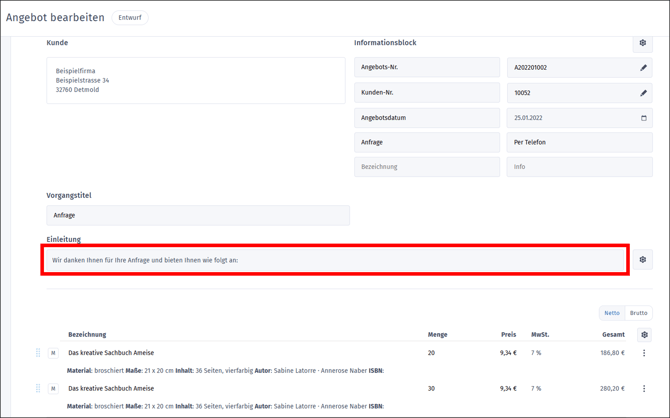Click the Menge value 20 in first row
This screenshot has height=418, width=670.
432,353
